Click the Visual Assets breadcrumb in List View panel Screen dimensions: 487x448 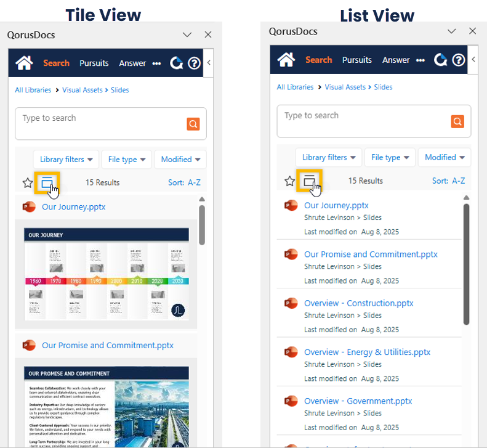[345, 87]
